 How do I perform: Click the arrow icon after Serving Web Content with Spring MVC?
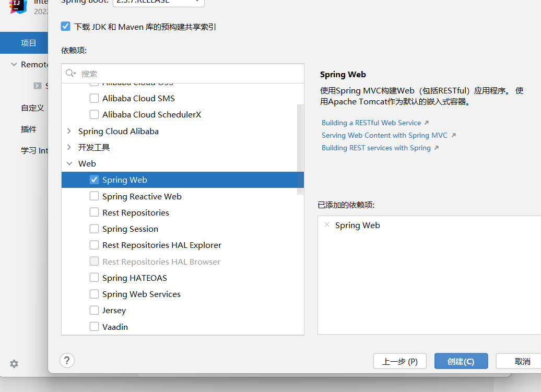(454, 135)
